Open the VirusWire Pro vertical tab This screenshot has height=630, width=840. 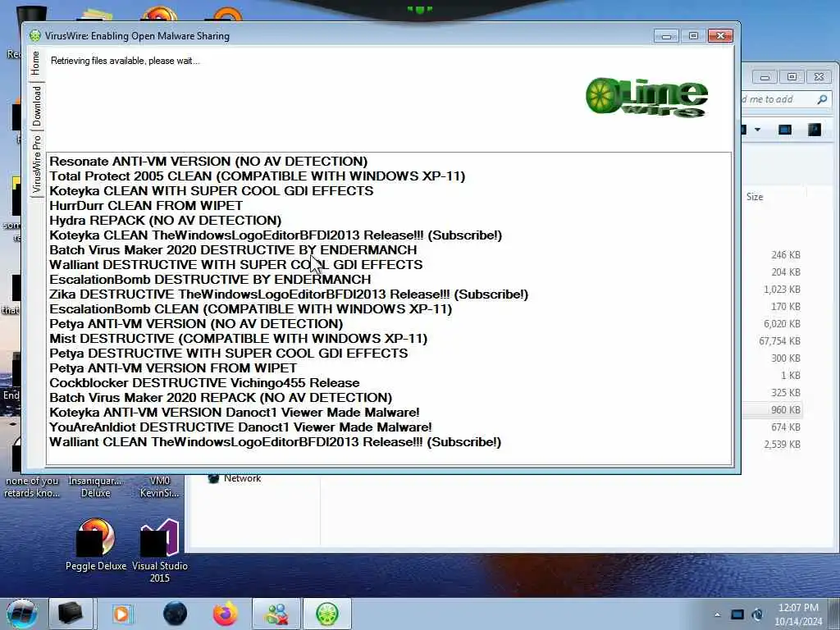pyautogui.click(x=36, y=164)
